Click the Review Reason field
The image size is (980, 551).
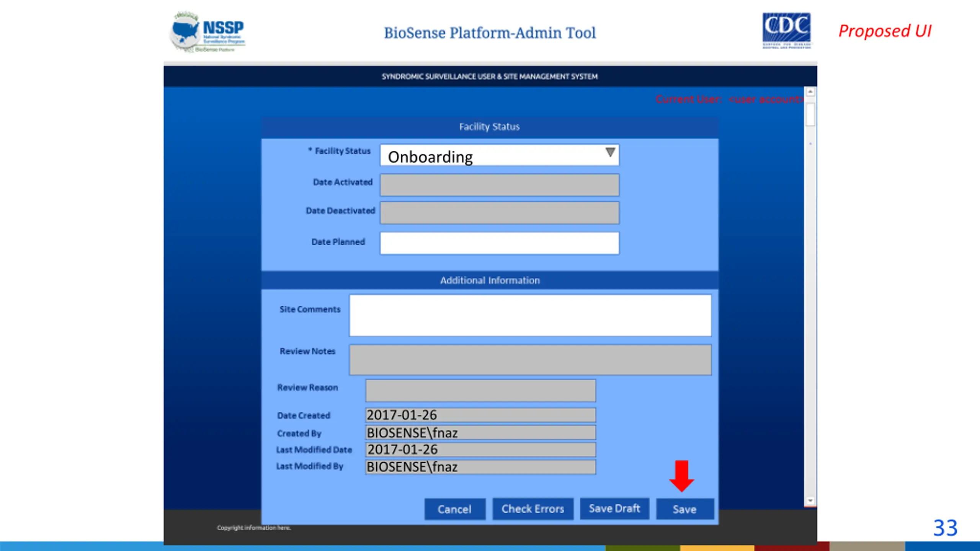[x=480, y=390]
